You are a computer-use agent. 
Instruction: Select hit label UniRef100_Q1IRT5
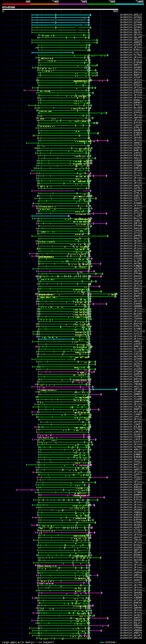point(131,261)
